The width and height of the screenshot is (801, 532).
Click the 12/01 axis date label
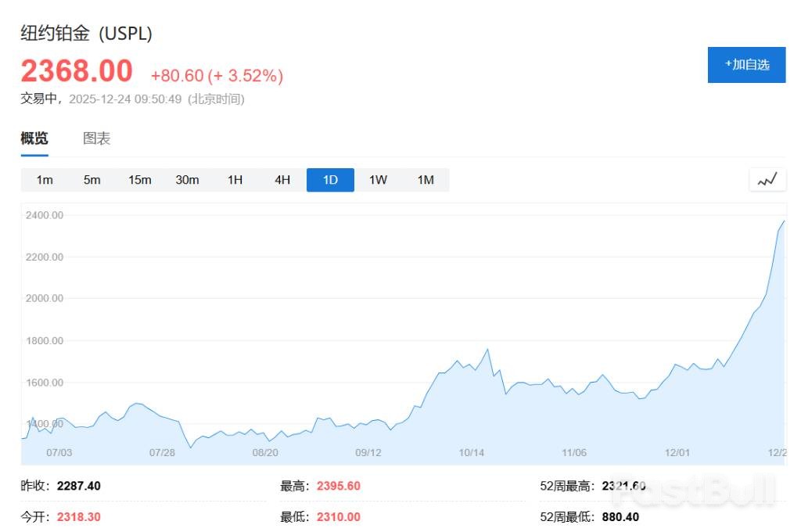677,452
